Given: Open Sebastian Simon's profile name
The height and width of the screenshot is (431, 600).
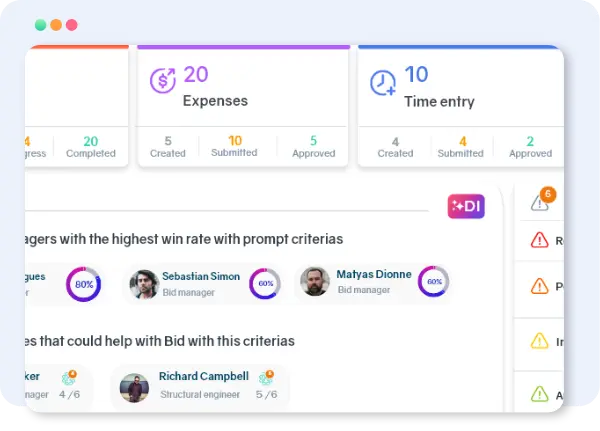Looking at the screenshot, I should (200, 275).
